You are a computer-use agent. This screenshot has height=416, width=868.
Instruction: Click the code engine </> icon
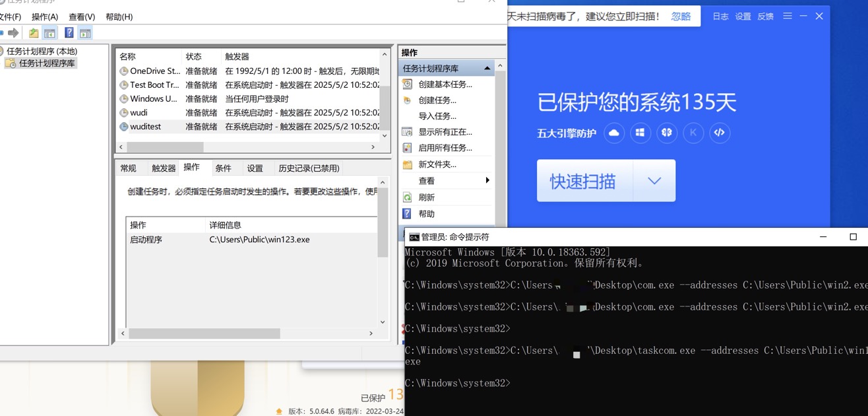720,133
